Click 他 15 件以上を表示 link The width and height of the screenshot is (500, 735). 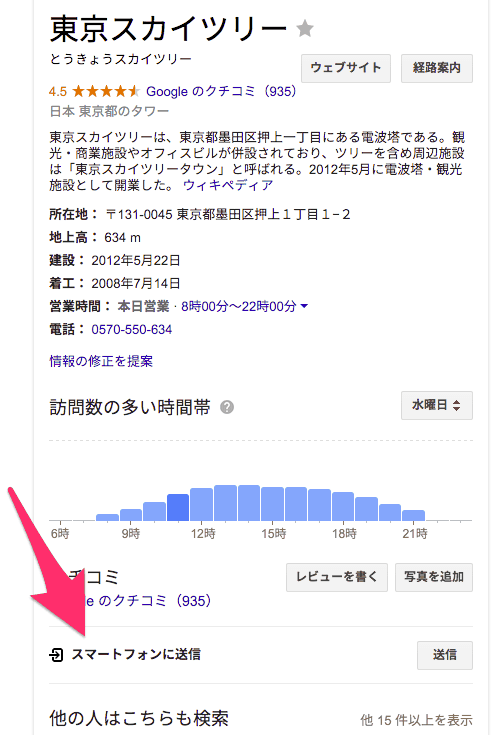click(x=416, y=720)
